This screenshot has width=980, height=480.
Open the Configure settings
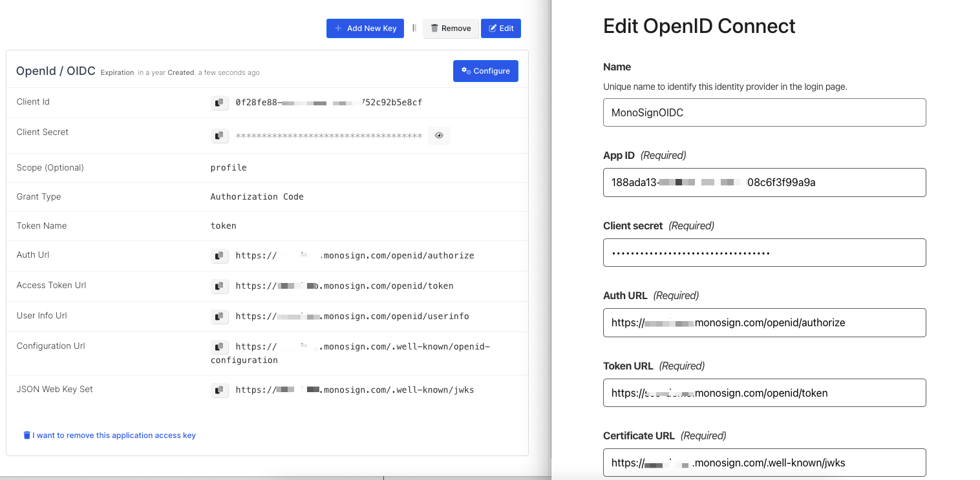coord(485,71)
